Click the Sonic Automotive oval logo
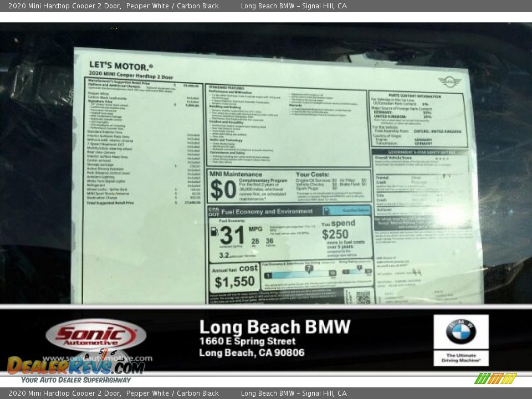 pyautogui.click(x=96, y=335)
